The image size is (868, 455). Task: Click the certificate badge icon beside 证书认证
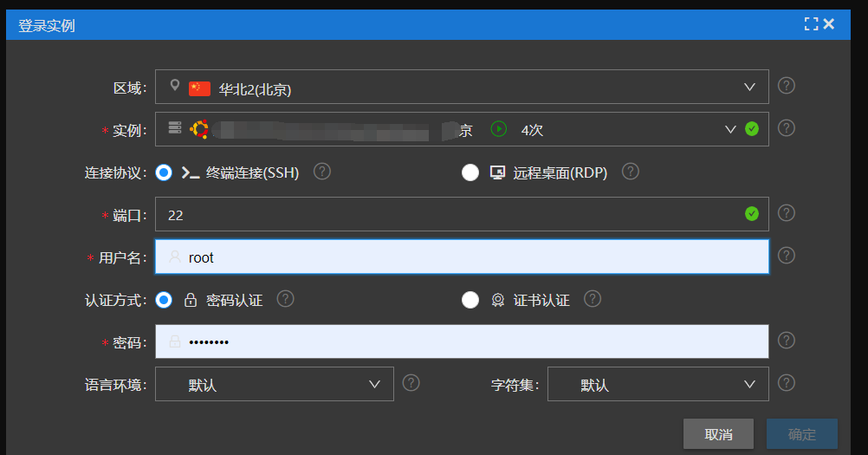497,300
